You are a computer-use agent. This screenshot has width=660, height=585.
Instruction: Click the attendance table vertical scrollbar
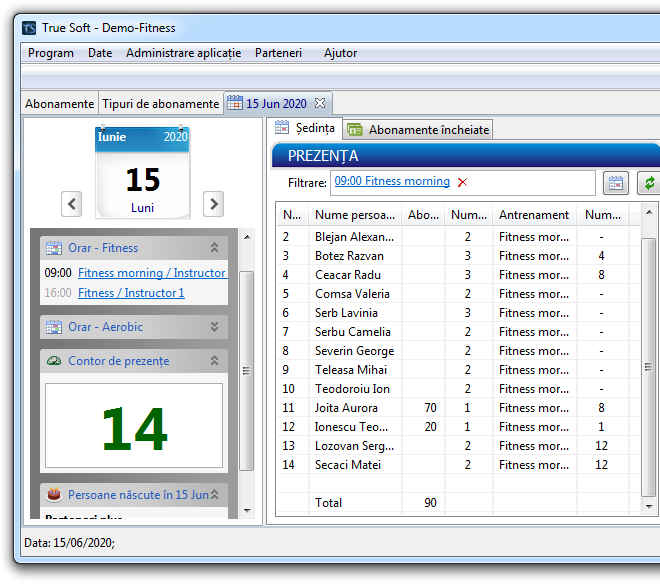click(x=649, y=360)
